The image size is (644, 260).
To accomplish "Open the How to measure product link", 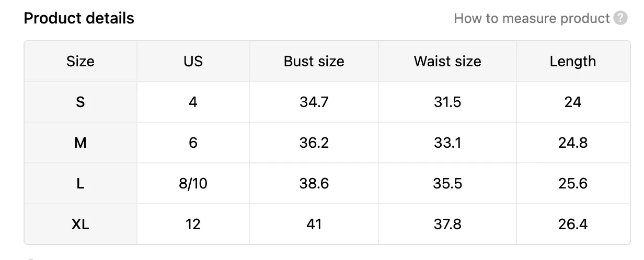I will 532,18.
